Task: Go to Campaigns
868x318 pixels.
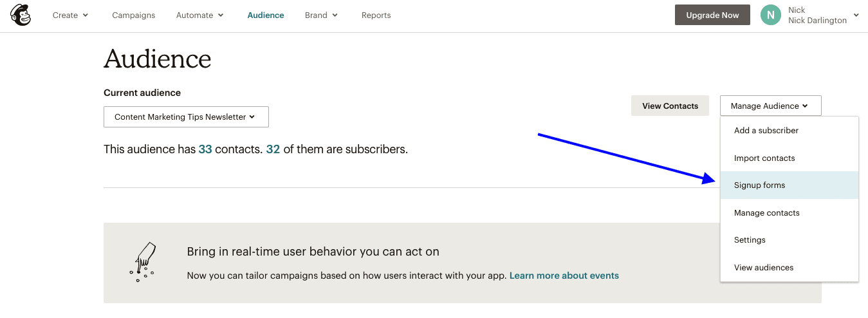Action: [133, 15]
